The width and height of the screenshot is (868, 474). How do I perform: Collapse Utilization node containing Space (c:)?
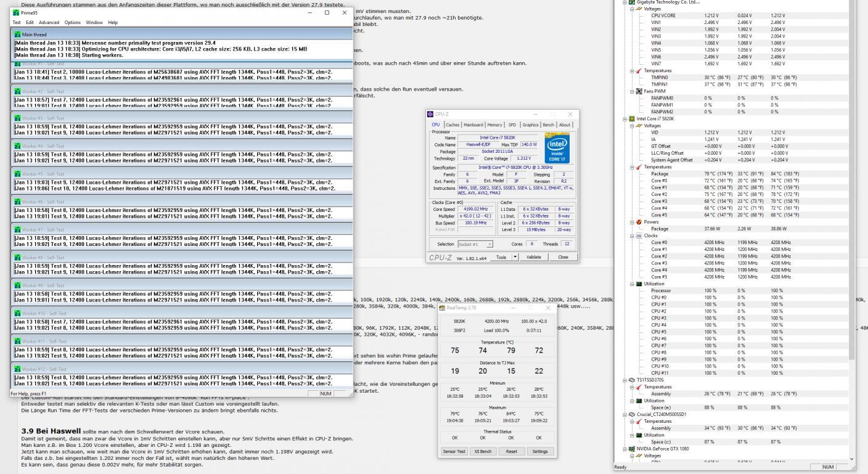pos(632,435)
